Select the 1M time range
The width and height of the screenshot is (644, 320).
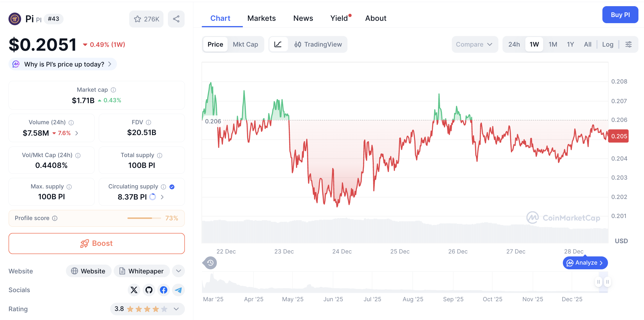pyautogui.click(x=553, y=44)
